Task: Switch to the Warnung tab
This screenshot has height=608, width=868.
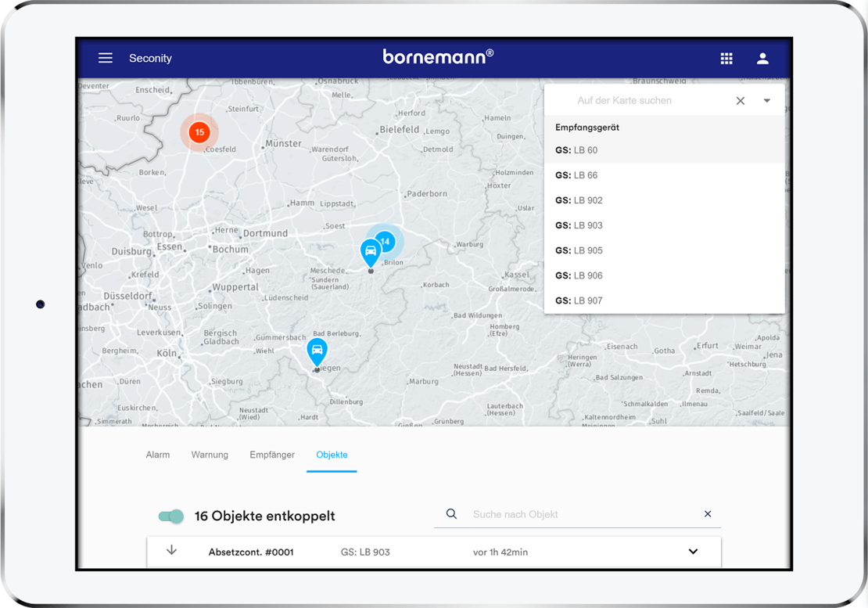Action: point(210,455)
